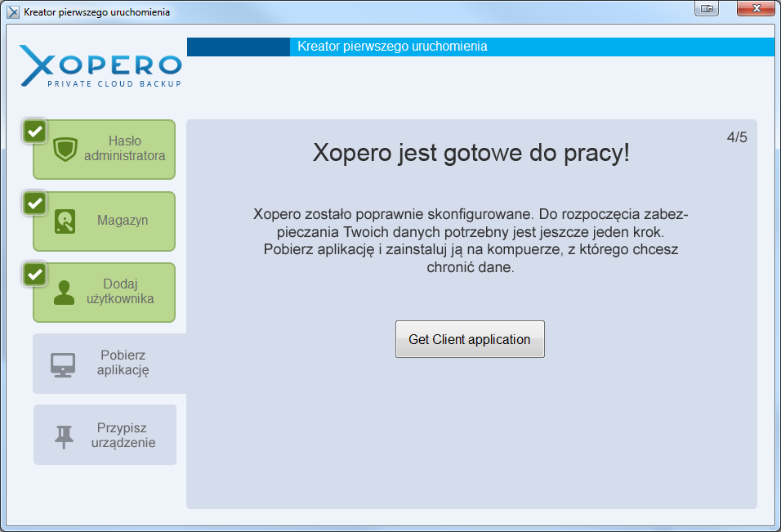Click the Xopero window title bar icon
The height and width of the screenshot is (532, 781).
[x=13, y=12]
